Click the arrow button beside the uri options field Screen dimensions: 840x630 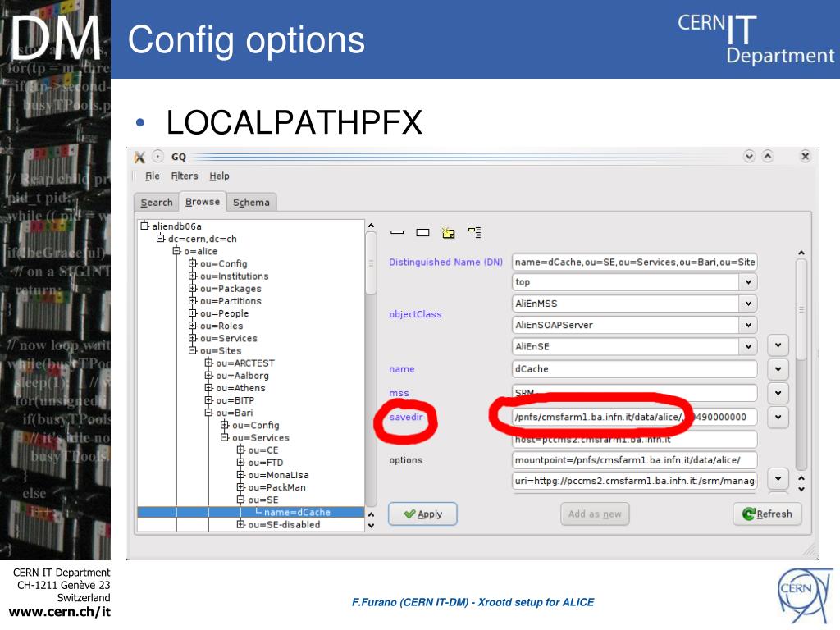pyautogui.click(x=778, y=478)
